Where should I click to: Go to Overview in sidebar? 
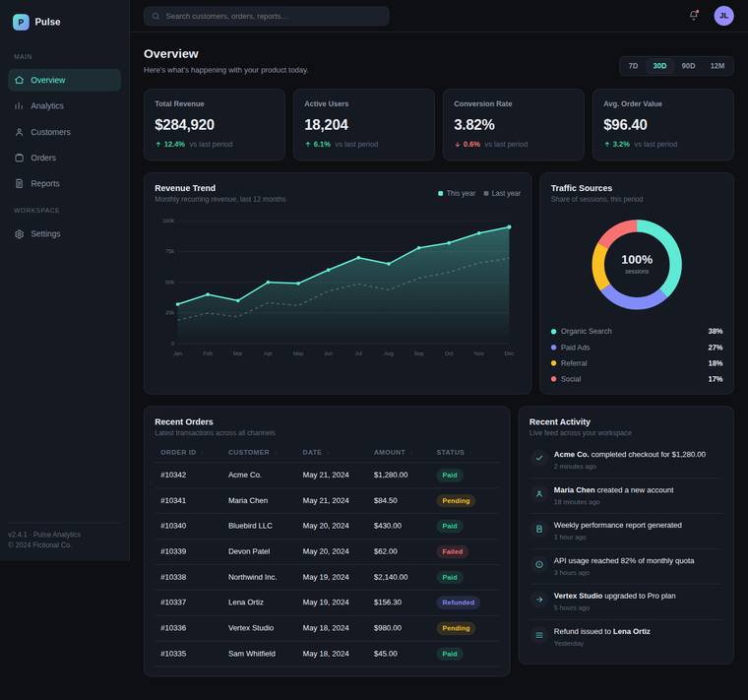point(64,80)
